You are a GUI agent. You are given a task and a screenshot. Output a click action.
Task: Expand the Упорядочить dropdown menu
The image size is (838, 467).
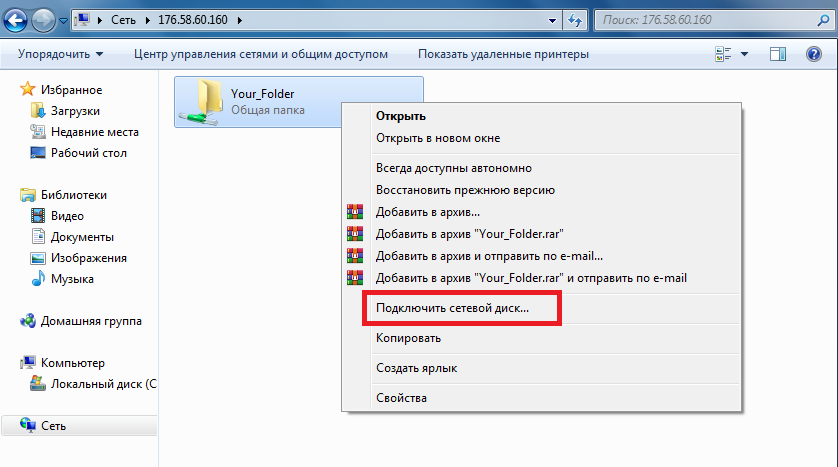60,54
